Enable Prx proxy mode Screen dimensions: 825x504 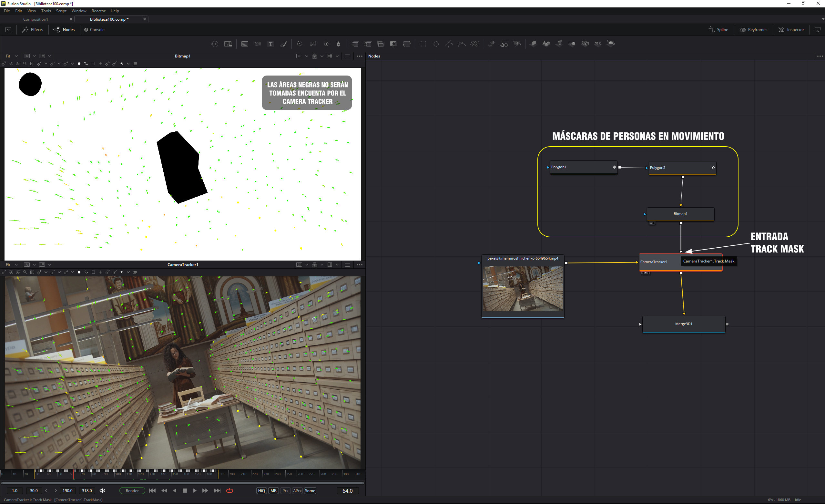pos(285,491)
